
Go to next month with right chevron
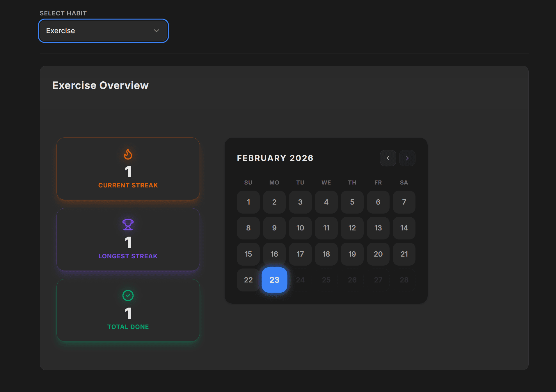(407, 158)
